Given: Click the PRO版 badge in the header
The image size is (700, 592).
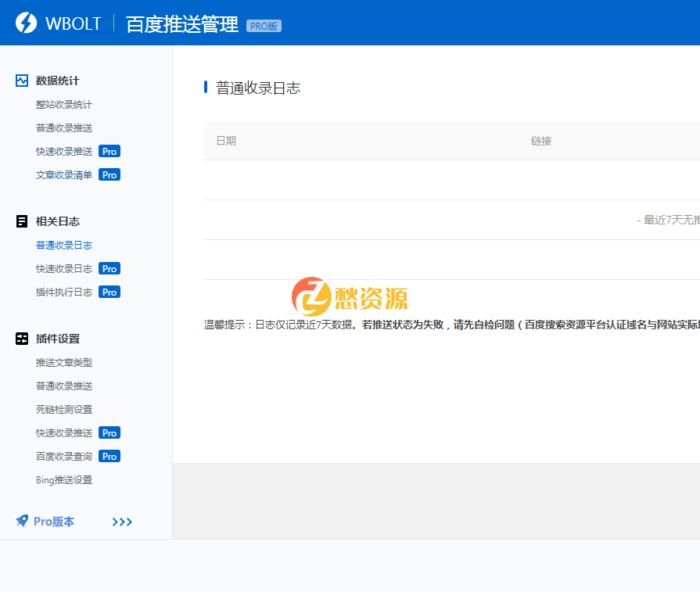Looking at the screenshot, I should 264,26.
